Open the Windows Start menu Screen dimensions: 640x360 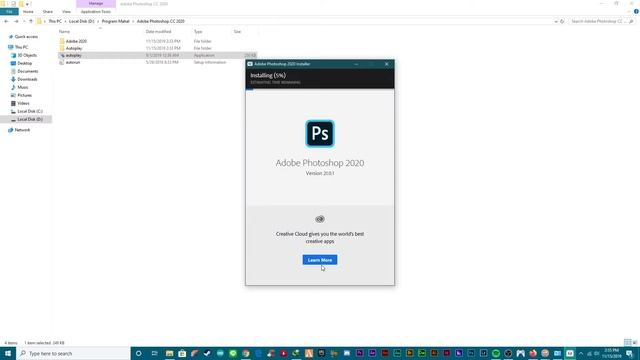coord(8,353)
